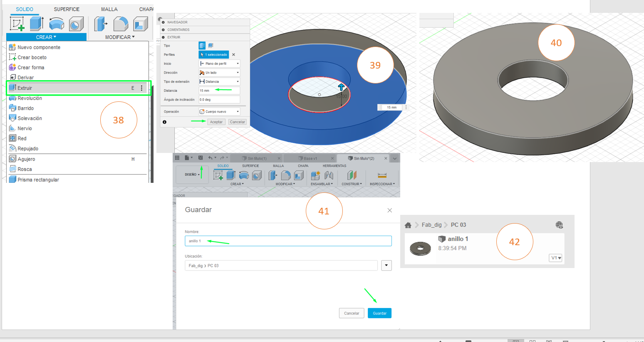644x342 pixels.
Task: Click the 'Ángulo de inclinación' 0.0 deg field
Action: pos(219,100)
